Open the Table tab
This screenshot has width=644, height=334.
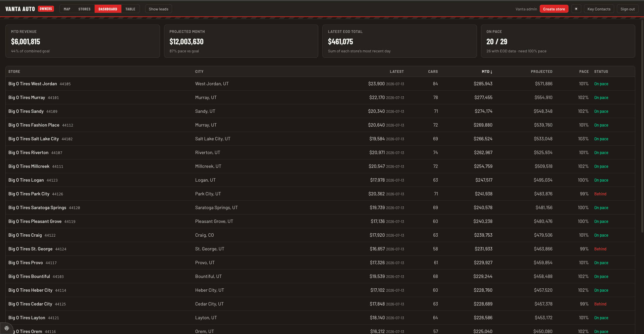tap(130, 9)
